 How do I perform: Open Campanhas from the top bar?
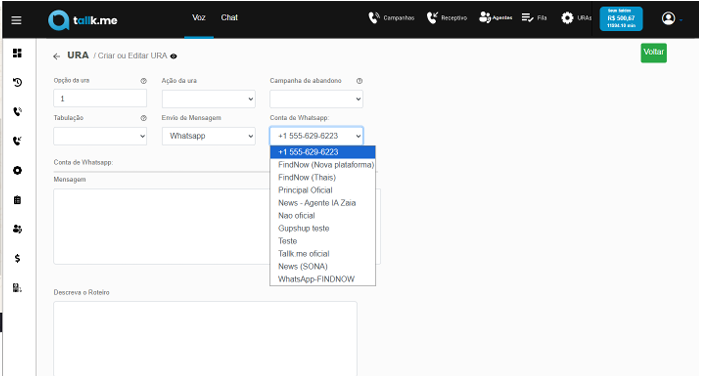391,18
